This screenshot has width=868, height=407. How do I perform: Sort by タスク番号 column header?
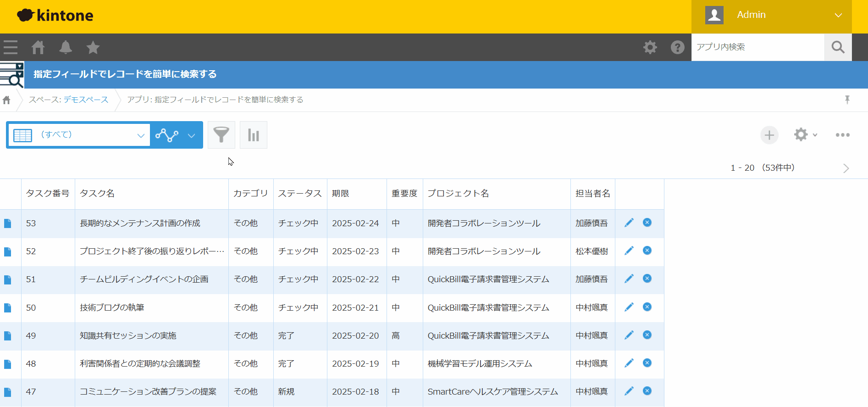tap(48, 194)
